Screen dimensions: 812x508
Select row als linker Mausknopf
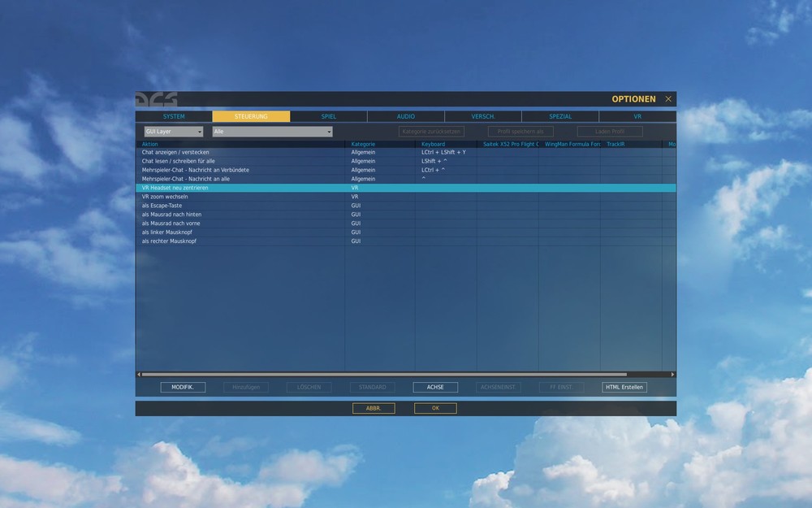[406, 232]
